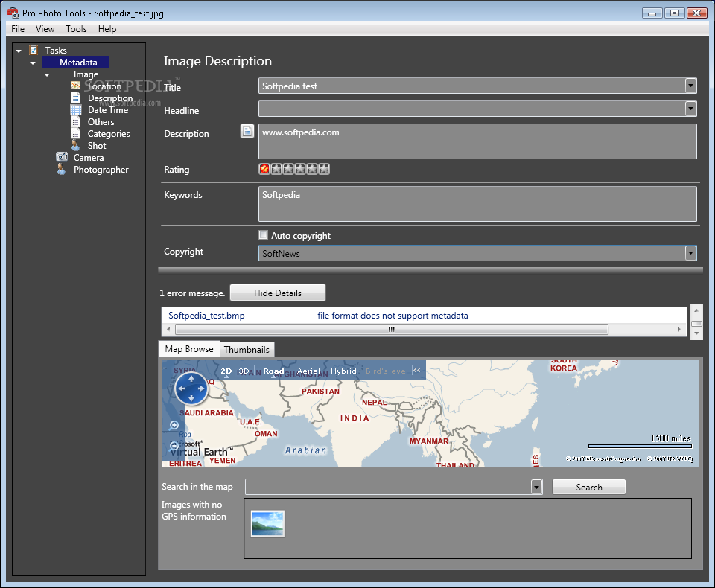Switch to the Thumbnails tab
Screen dimensions: 715x588
(x=247, y=349)
